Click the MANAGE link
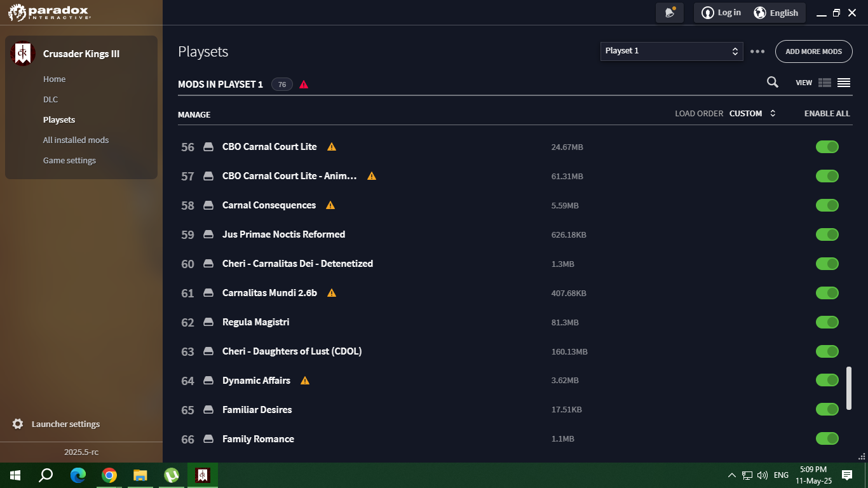 pos(194,114)
